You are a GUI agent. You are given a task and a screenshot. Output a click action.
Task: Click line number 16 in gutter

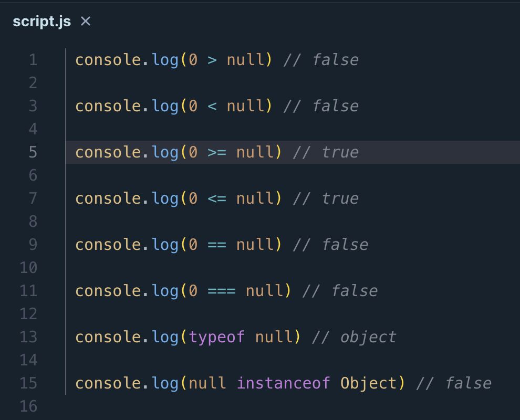(28, 406)
